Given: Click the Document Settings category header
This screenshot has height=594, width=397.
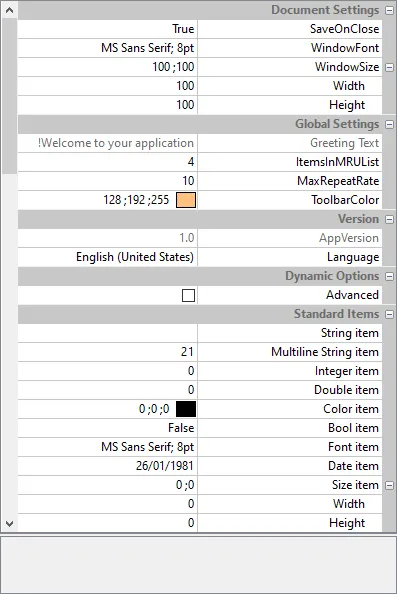Looking at the screenshot, I should [201, 10].
